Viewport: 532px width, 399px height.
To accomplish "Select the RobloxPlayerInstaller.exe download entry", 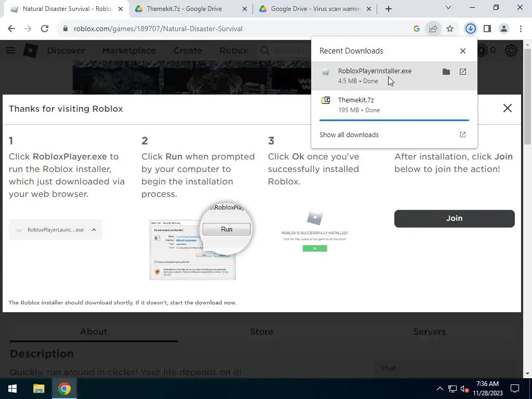I will click(394, 76).
